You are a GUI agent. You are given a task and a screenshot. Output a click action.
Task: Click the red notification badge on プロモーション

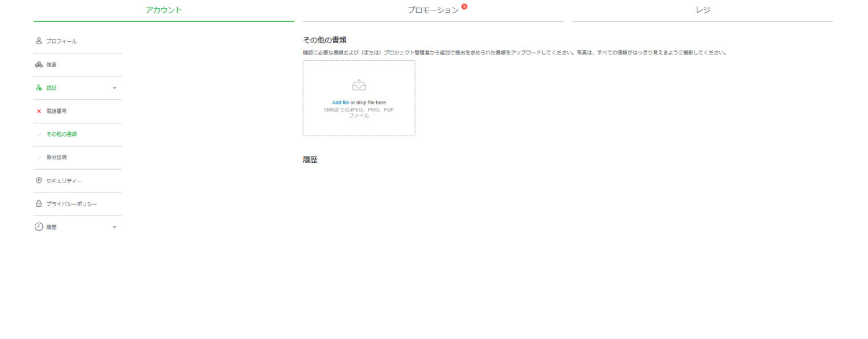tap(464, 6)
